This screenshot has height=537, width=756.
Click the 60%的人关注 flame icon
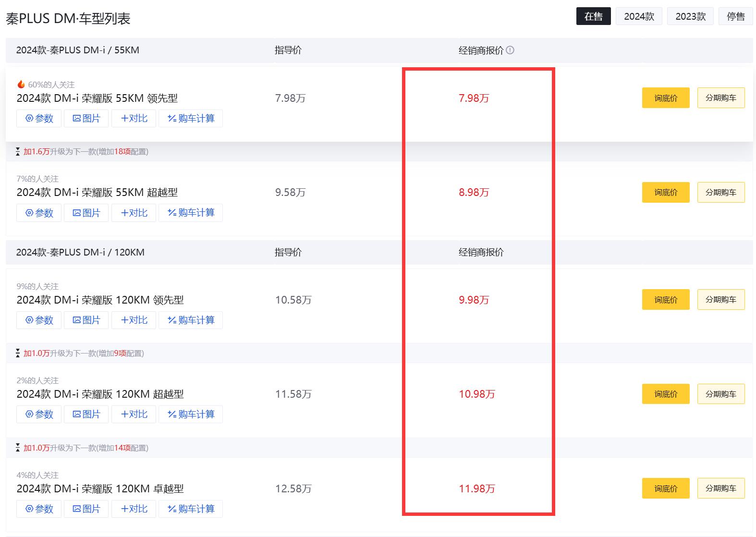pos(21,85)
